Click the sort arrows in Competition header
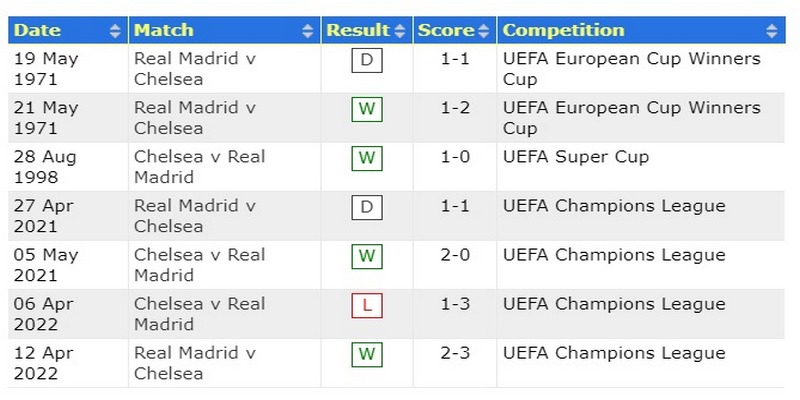 tap(772, 31)
